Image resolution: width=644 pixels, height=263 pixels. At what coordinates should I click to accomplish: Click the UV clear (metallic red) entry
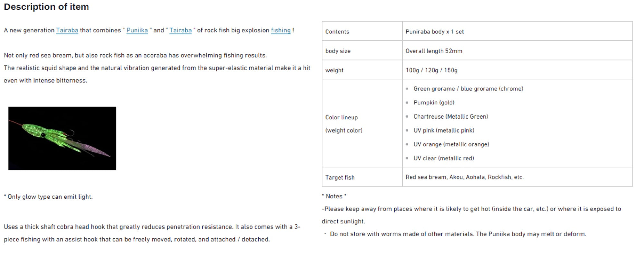[444, 158]
